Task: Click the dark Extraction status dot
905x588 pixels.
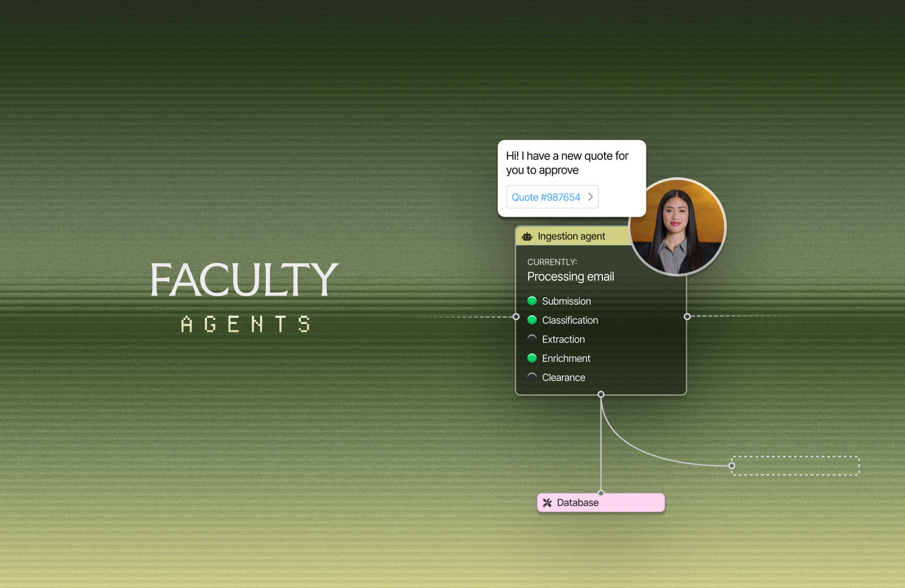Action: click(532, 339)
